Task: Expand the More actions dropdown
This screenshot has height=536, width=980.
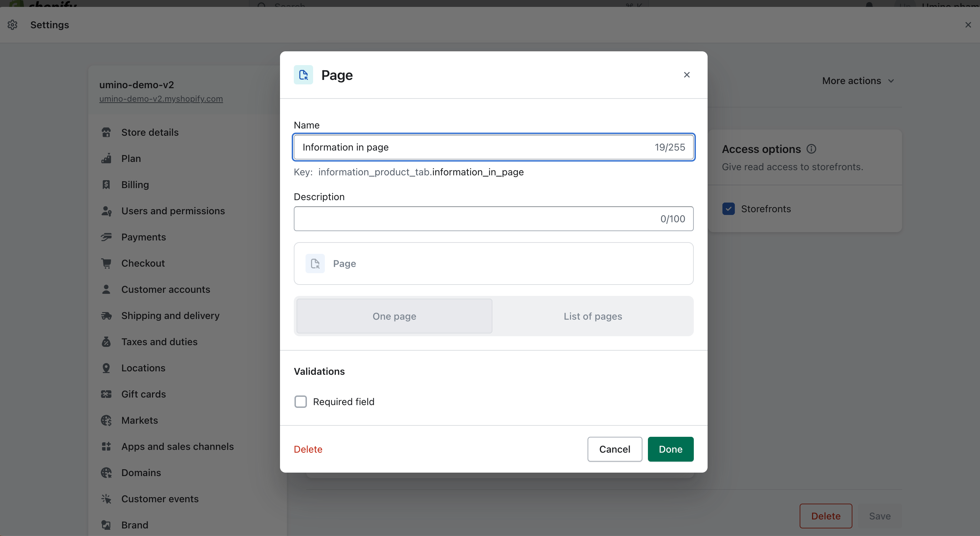Action: [x=858, y=81]
